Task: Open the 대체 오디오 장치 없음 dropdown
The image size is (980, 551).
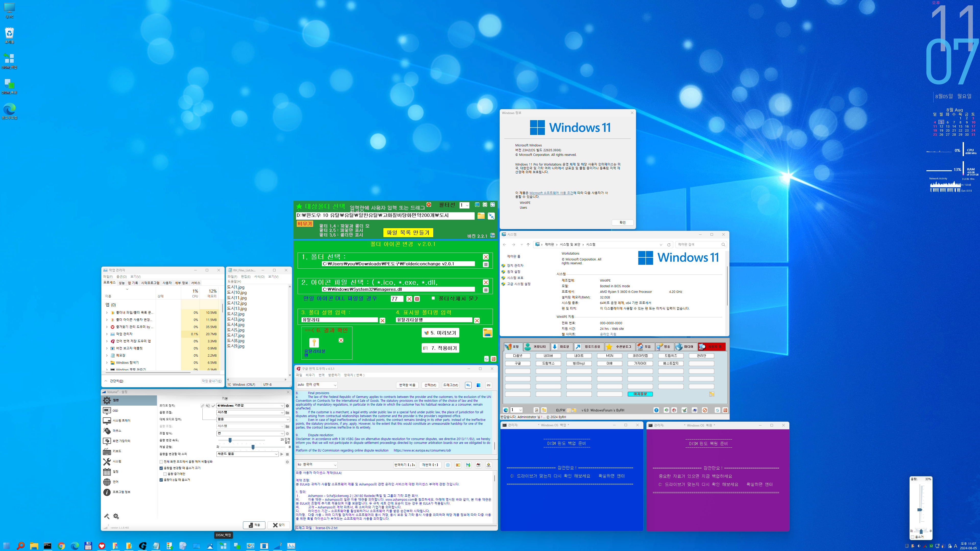Action: (253, 419)
